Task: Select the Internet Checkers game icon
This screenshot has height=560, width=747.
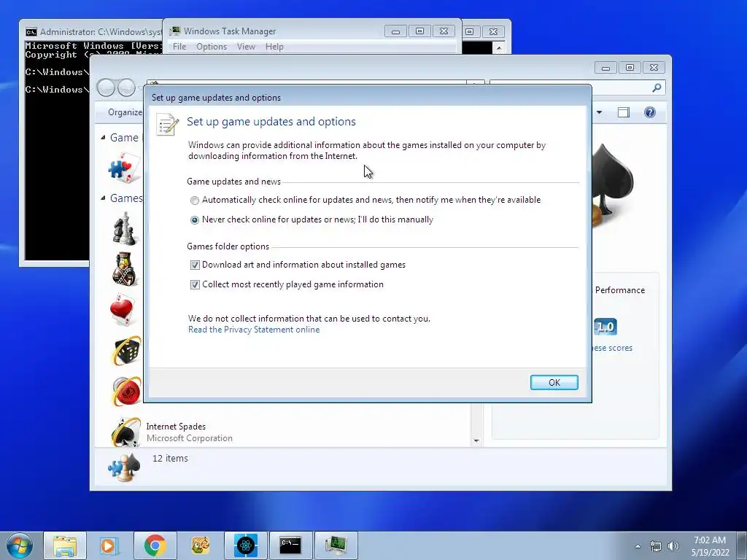Action: [x=126, y=392]
